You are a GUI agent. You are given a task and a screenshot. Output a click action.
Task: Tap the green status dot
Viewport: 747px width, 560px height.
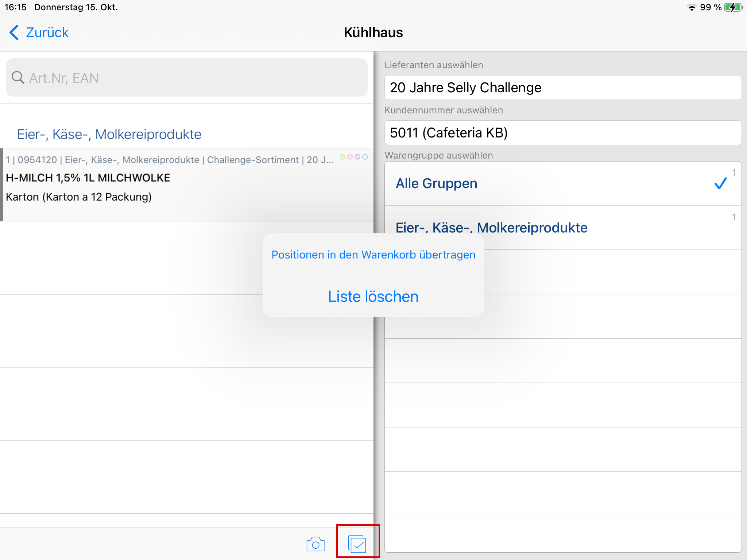[342, 157]
